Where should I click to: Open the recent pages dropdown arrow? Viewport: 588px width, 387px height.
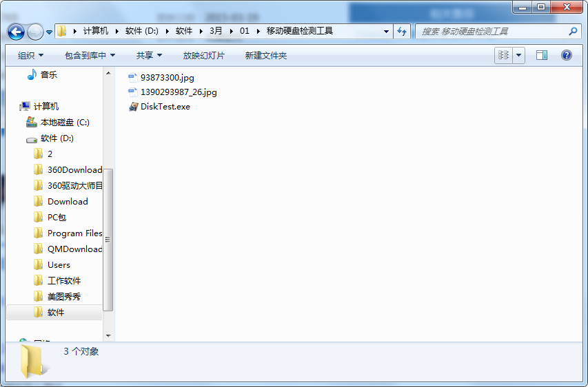50,32
